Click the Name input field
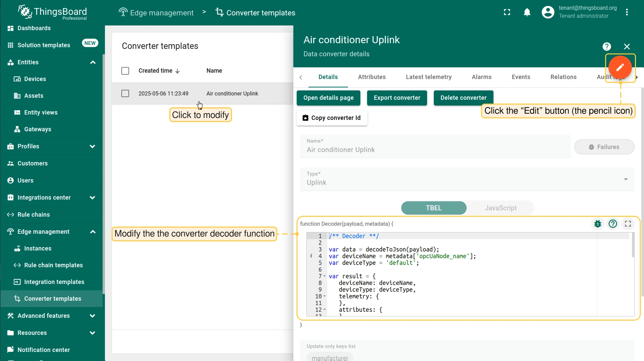The height and width of the screenshot is (361, 644). point(435,150)
